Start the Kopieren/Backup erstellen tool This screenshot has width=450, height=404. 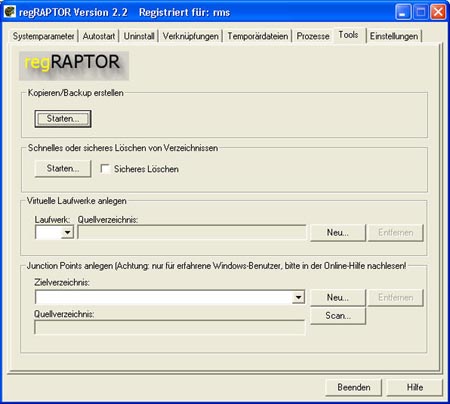tap(63, 119)
